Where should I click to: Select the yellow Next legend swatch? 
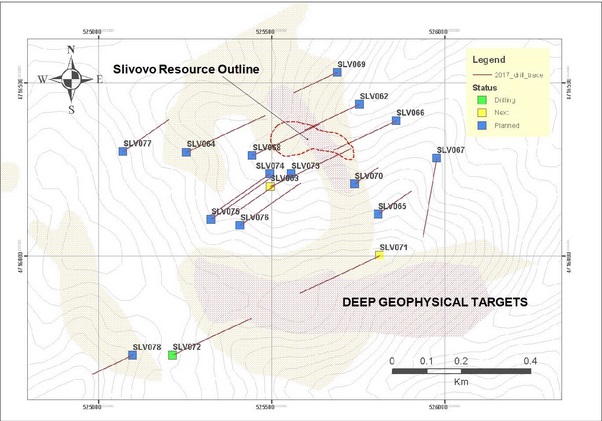(x=480, y=111)
